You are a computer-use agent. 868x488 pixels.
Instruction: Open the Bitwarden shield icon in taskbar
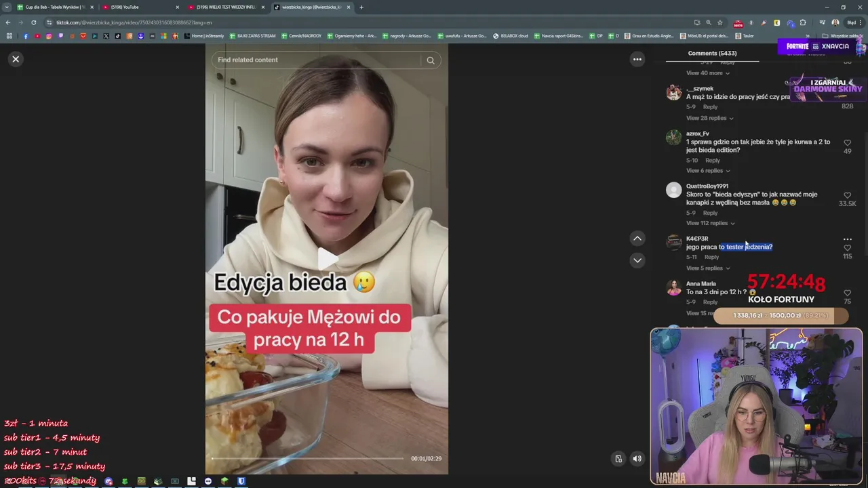click(241, 481)
